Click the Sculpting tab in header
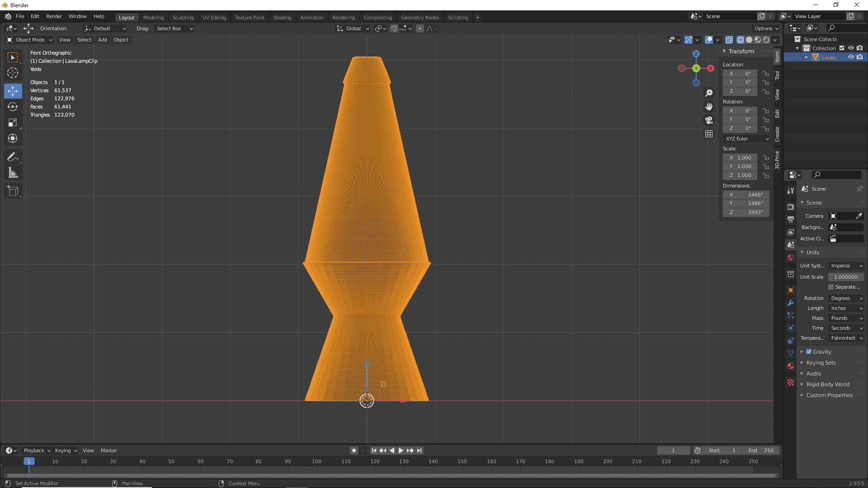Screen dimensions: 868x488 (183, 17)
